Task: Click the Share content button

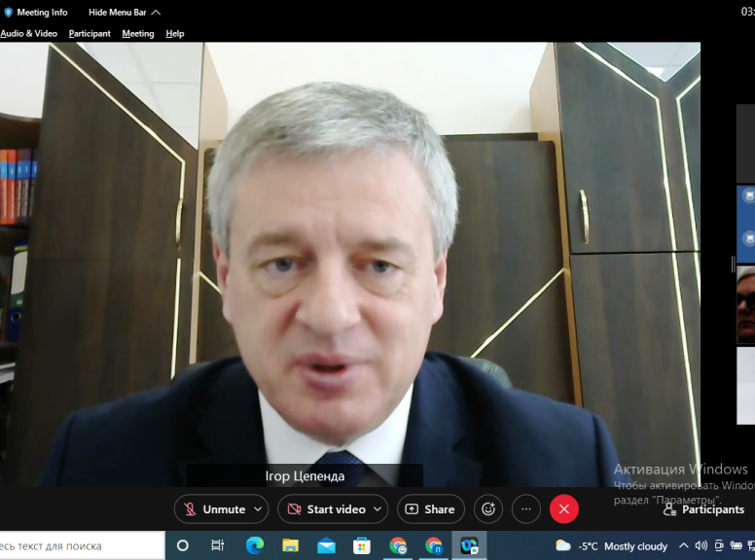Action: (430, 509)
